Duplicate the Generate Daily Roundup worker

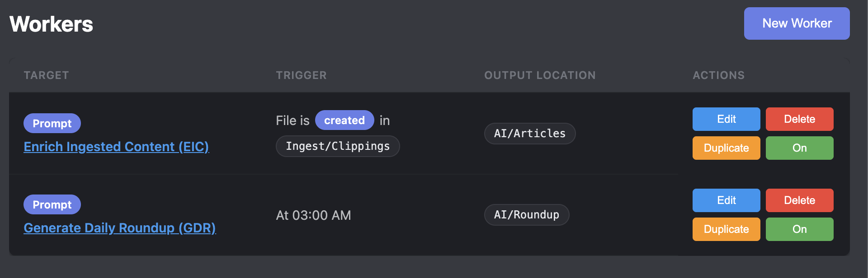click(726, 229)
